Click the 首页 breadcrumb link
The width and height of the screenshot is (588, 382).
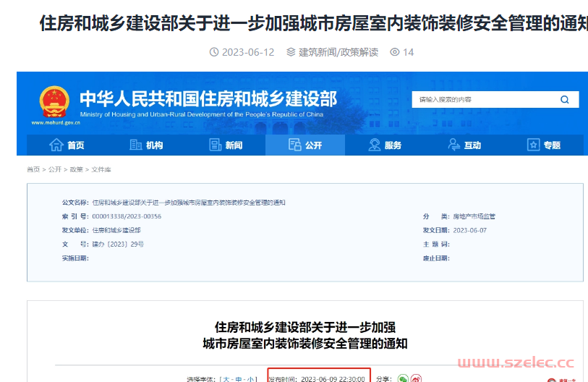pos(33,169)
